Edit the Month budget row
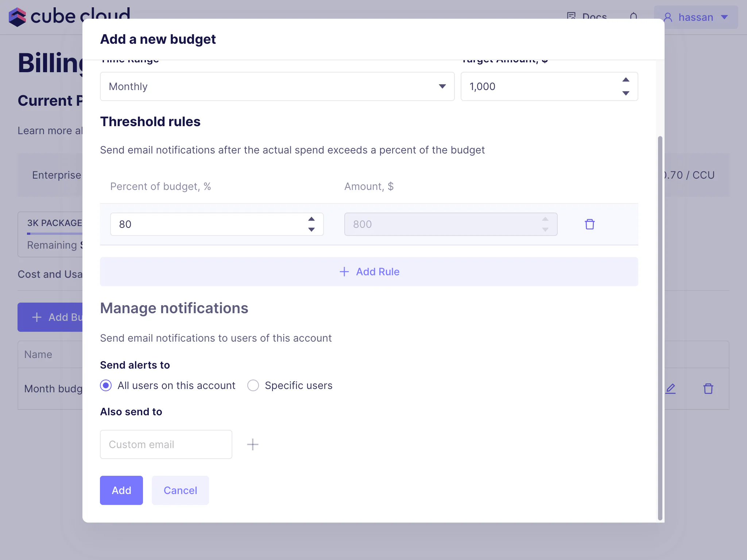Screen dimensions: 747x560 coord(670,389)
